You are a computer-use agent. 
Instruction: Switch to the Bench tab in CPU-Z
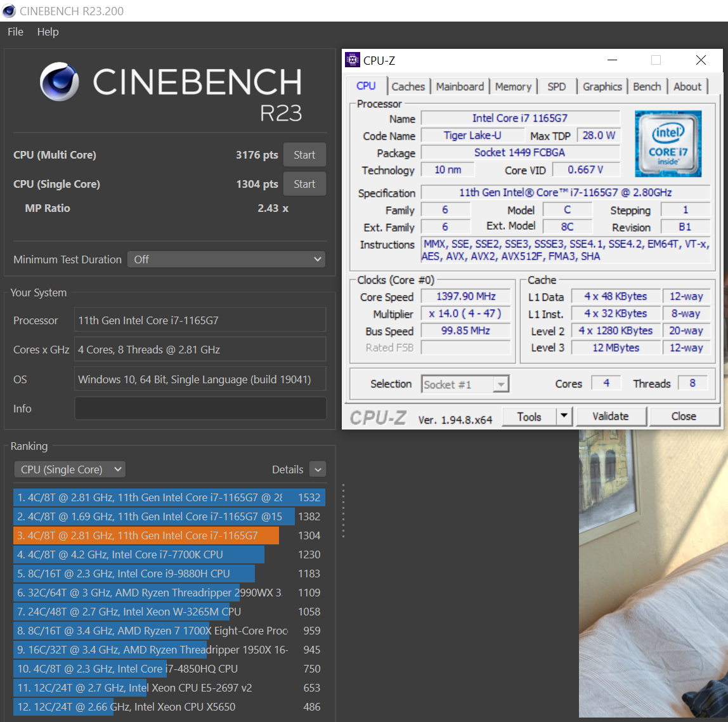[647, 86]
